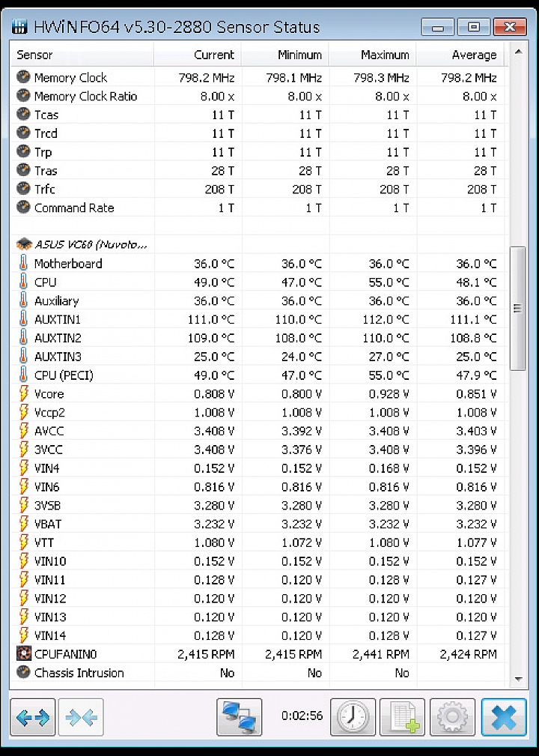Click the Trfc gauge icon
Viewport: 539px width, 756px height.
click(x=23, y=189)
